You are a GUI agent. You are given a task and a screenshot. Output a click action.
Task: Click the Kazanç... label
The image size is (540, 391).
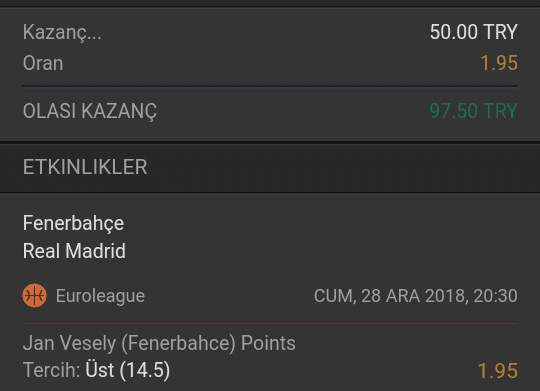click(x=62, y=32)
